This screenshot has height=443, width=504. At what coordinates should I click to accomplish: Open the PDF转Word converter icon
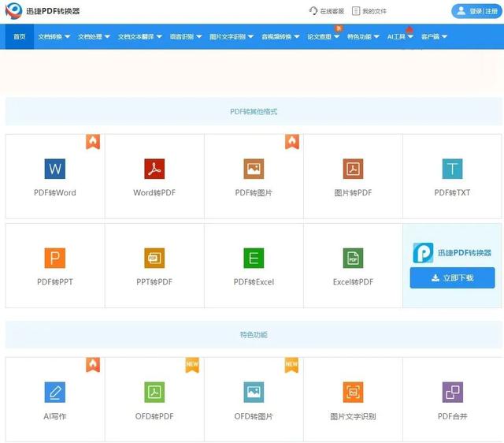pyautogui.click(x=54, y=169)
